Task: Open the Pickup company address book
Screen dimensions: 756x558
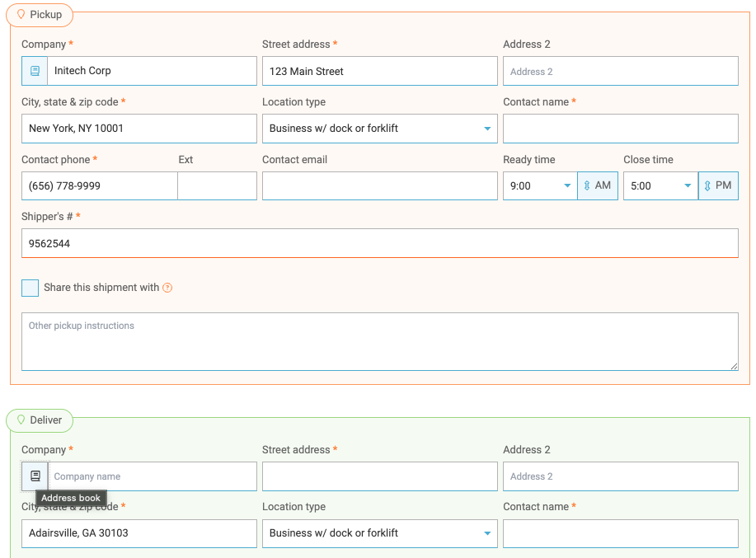Action: coord(34,71)
